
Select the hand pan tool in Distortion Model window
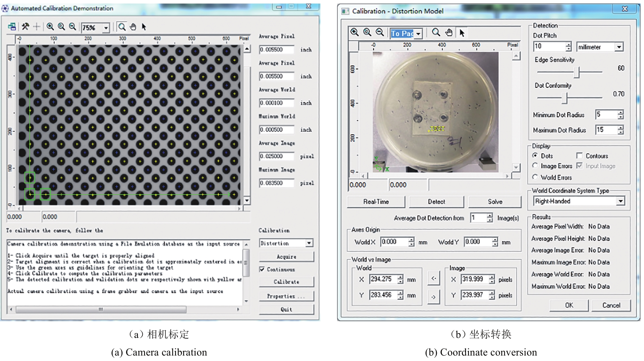click(x=449, y=32)
